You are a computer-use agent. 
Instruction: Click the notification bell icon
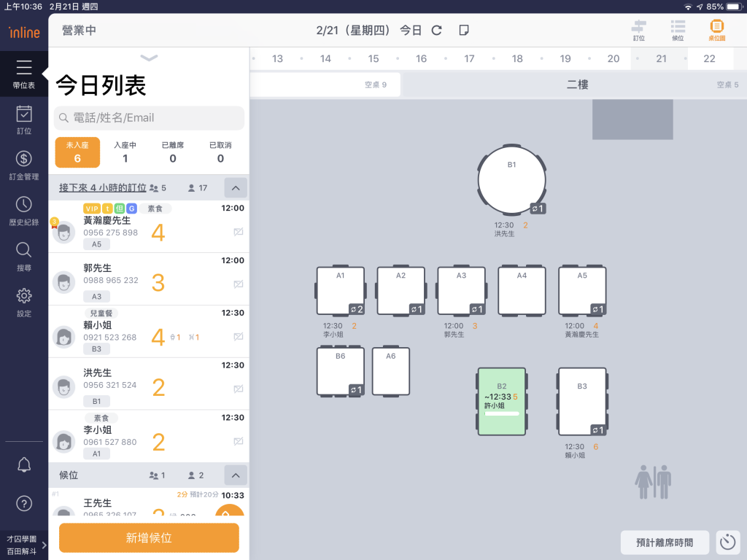[x=24, y=464]
